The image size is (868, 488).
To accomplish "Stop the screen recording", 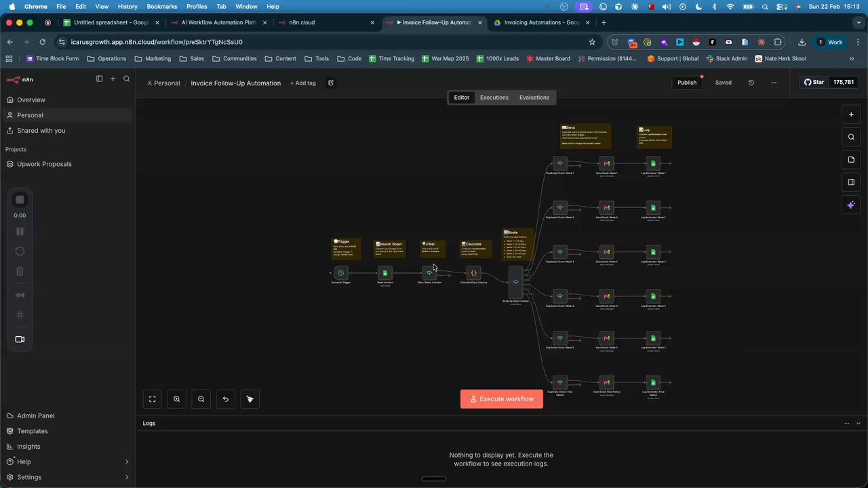I will [20, 200].
